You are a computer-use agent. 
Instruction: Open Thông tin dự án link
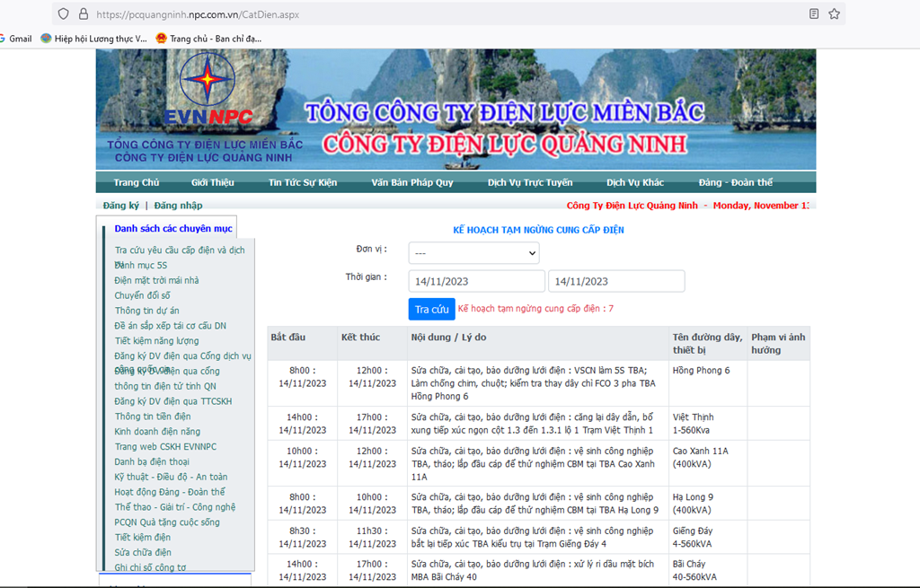pos(146,311)
